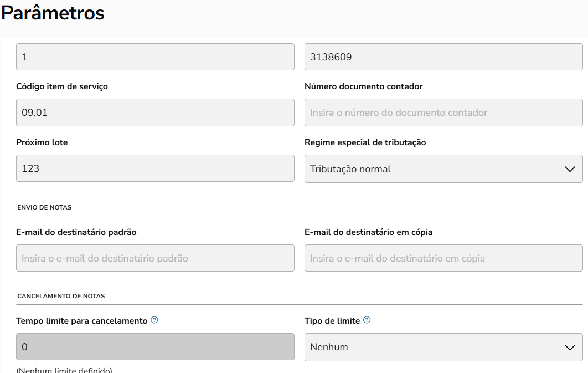Open the Tipo de limite dropdown showing Nenhum

coord(443,348)
